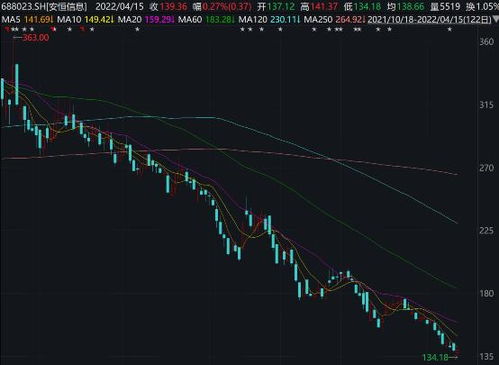Select the 2021/10/18-2022/04/15 date range field
499x365 pixels.
[430, 20]
